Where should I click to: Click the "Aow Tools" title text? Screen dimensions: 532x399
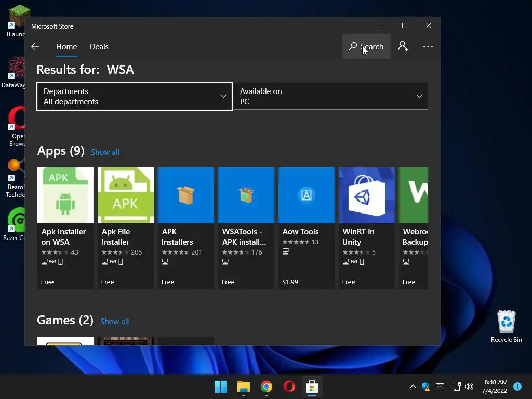(301, 232)
